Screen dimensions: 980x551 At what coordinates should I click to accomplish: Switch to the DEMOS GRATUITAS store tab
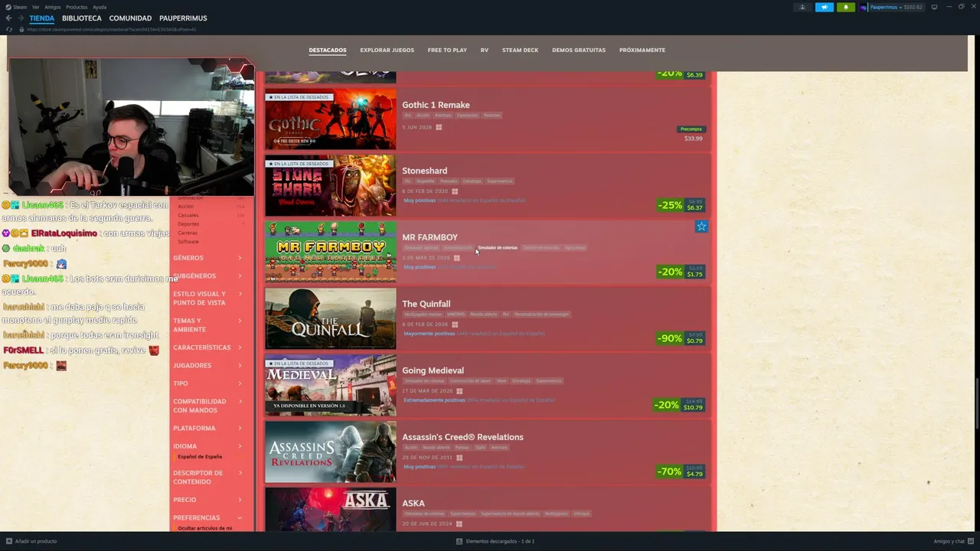[579, 50]
